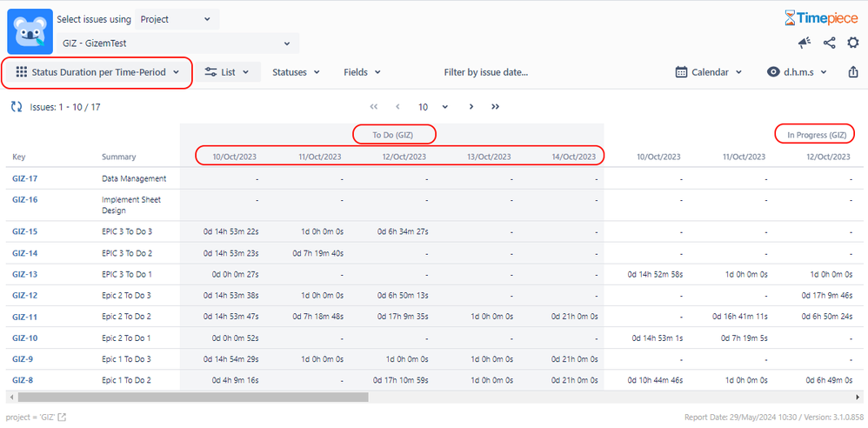
Task: Open the Calendar dropdown
Action: pos(709,72)
